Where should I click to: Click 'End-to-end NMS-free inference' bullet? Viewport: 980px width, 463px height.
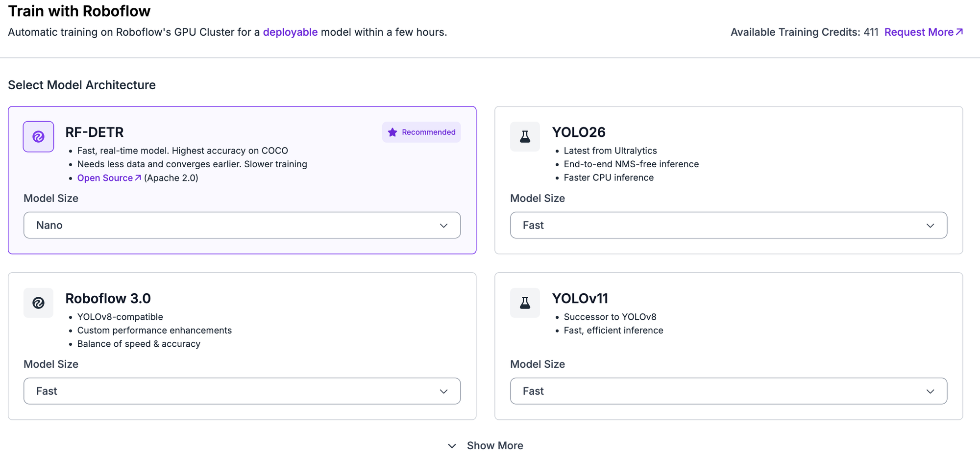coord(632,164)
